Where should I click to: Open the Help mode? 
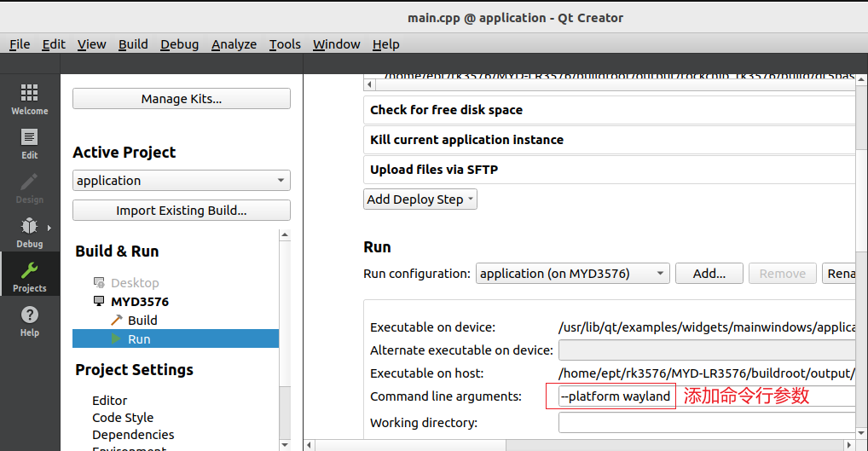29,321
